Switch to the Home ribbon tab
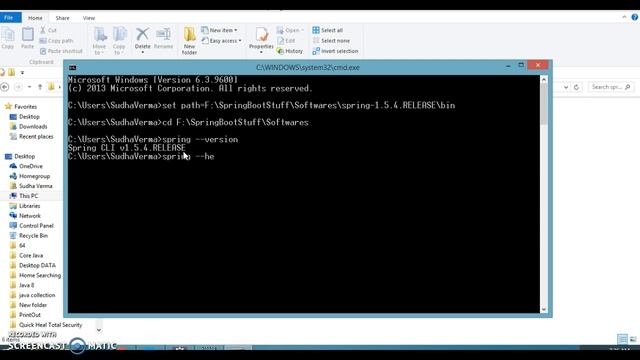The width and height of the screenshot is (640, 360). click(x=35, y=18)
